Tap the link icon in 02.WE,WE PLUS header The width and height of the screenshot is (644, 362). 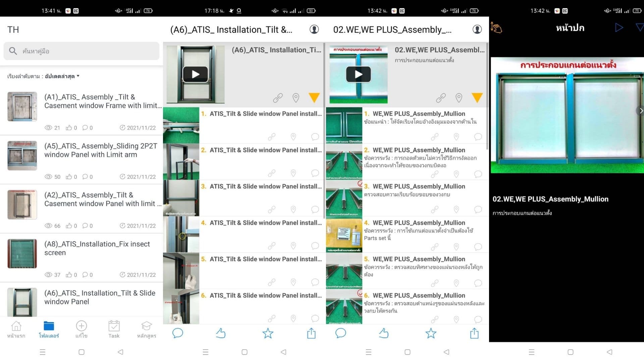pos(441,98)
